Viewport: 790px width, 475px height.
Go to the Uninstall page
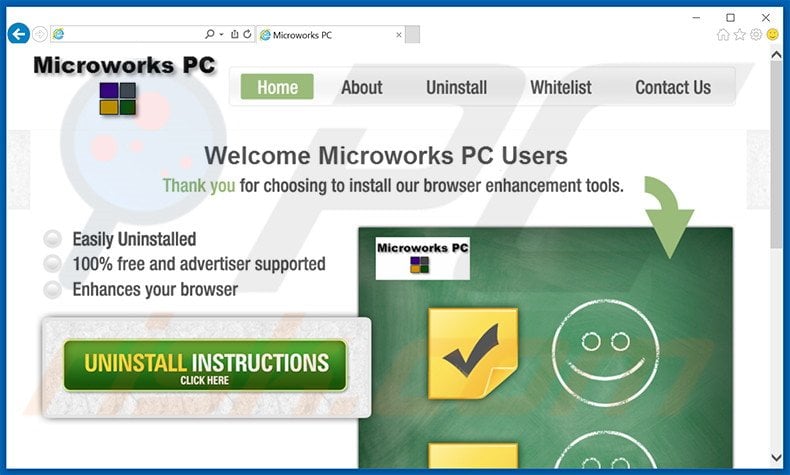456,87
